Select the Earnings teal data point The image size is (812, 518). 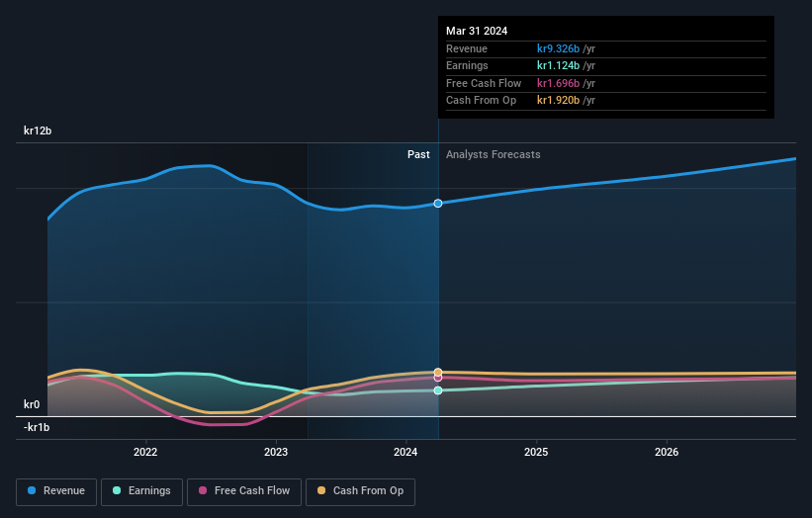click(438, 390)
